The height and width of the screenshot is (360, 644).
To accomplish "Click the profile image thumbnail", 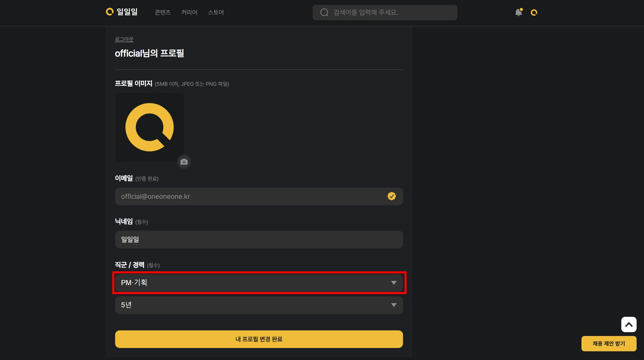I will tap(150, 127).
